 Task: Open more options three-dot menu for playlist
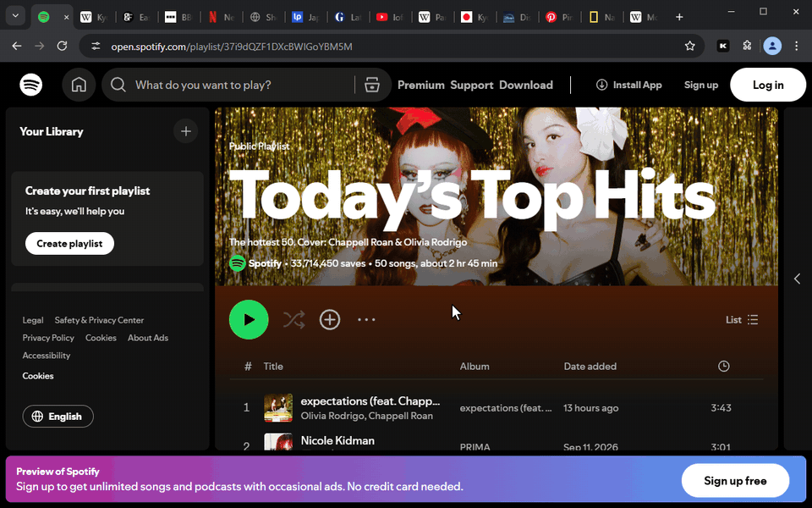click(x=366, y=320)
